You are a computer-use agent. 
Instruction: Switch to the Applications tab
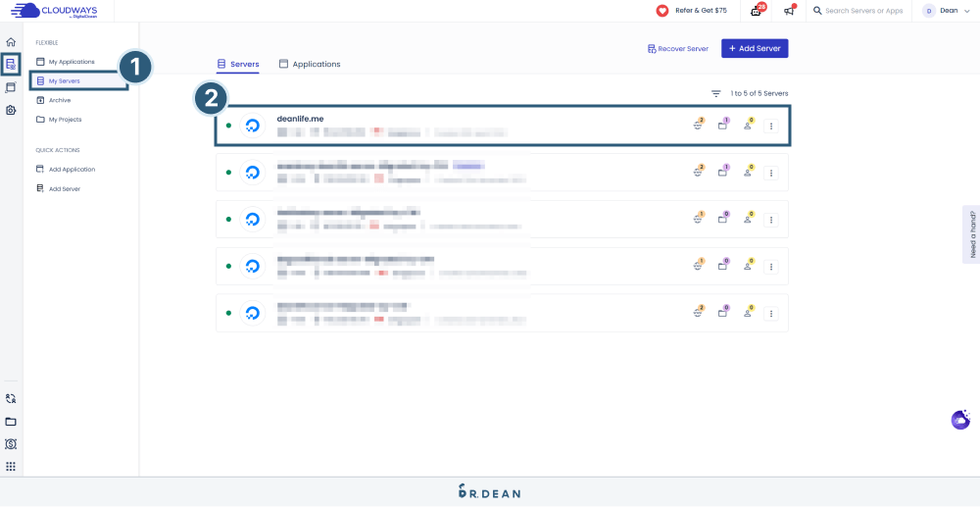pos(310,65)
